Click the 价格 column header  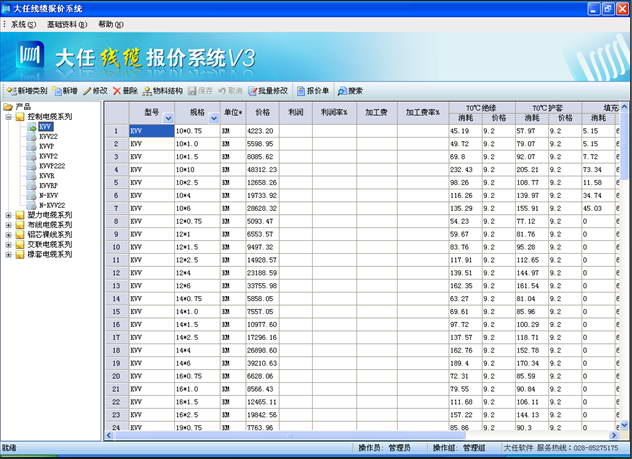click(262, 113)
